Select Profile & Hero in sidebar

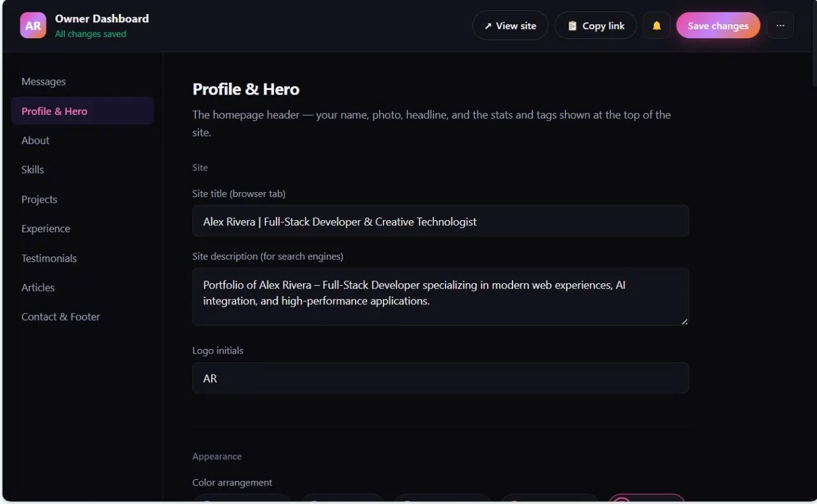(82, 111)
